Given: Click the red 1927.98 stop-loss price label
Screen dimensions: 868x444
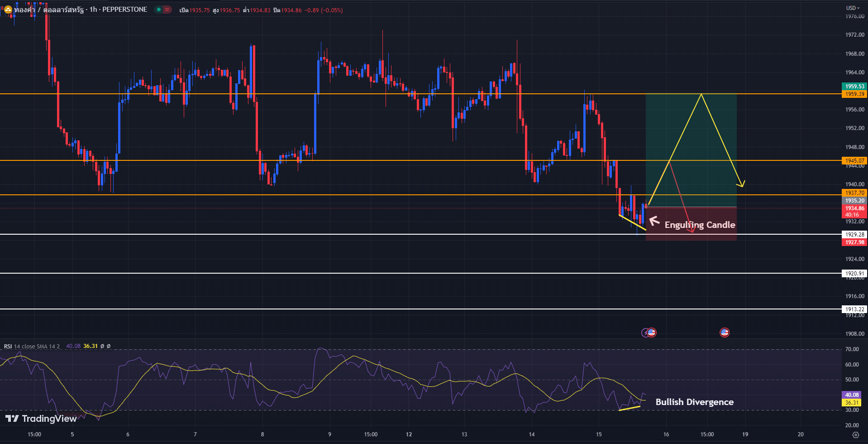Looking at the screenshot, I should [x=854, y=242].
